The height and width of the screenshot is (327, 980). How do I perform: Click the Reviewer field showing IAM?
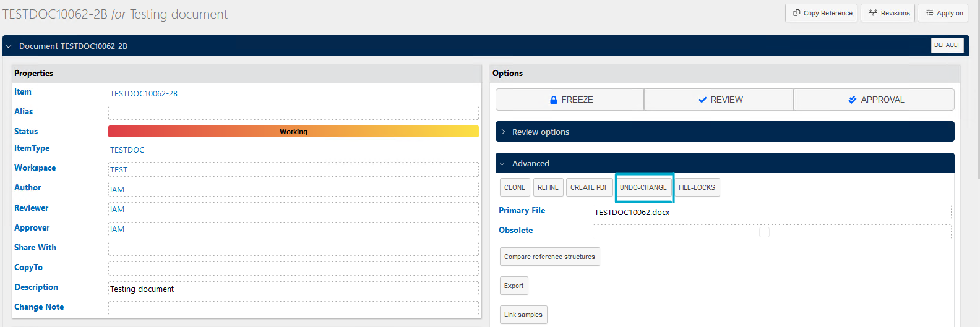[x=293, y=209]
